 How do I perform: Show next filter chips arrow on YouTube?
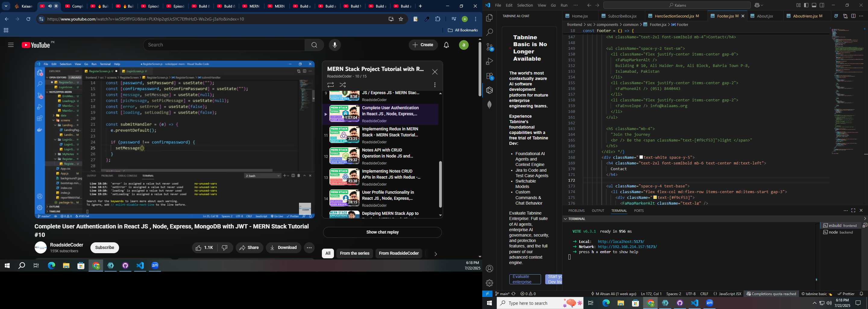(x=435, y=254)
